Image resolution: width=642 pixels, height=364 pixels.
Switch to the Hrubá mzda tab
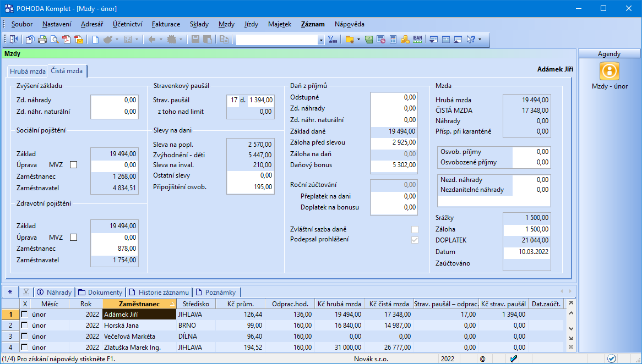(28, 71)
